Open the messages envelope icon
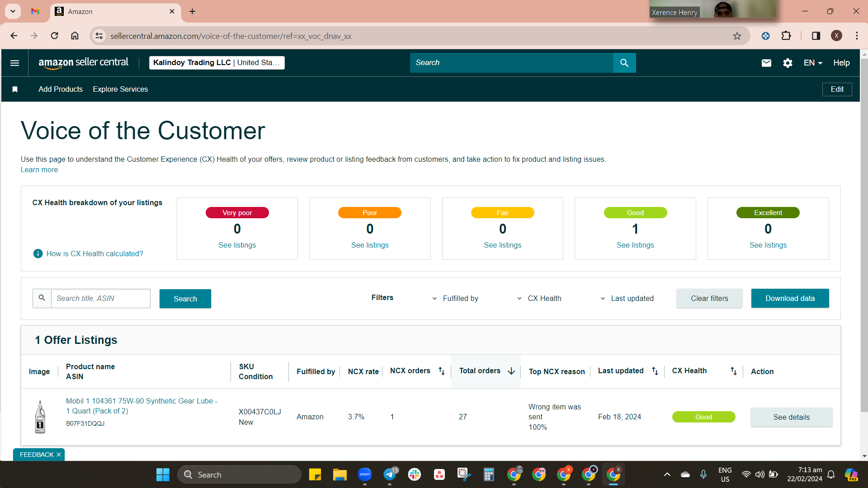This screenshot has width=868, height=488. (766, 63)
